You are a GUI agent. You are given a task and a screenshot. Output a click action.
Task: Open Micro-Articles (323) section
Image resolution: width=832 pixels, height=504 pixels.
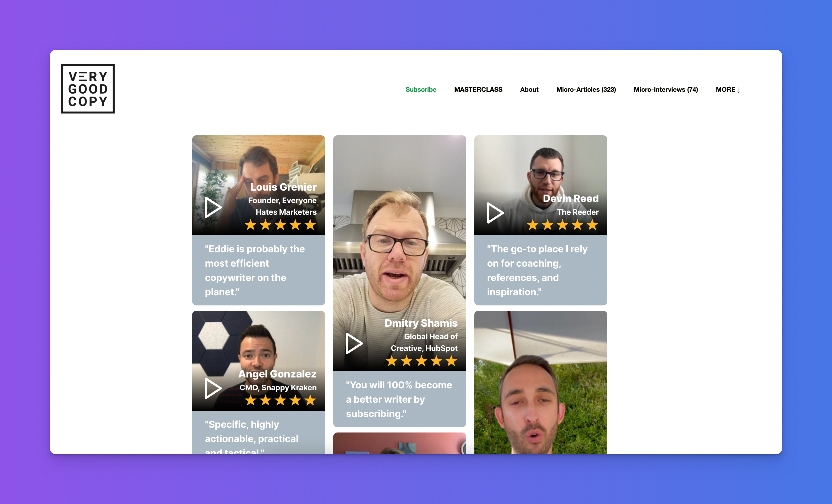pyautogui.click(x=586, y=90)
